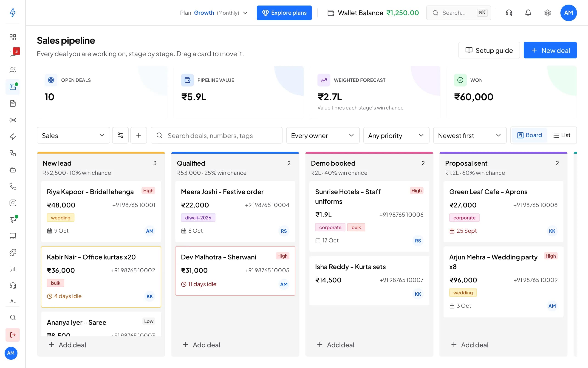
Task: Create a New deal
Action: click(550, 50)
